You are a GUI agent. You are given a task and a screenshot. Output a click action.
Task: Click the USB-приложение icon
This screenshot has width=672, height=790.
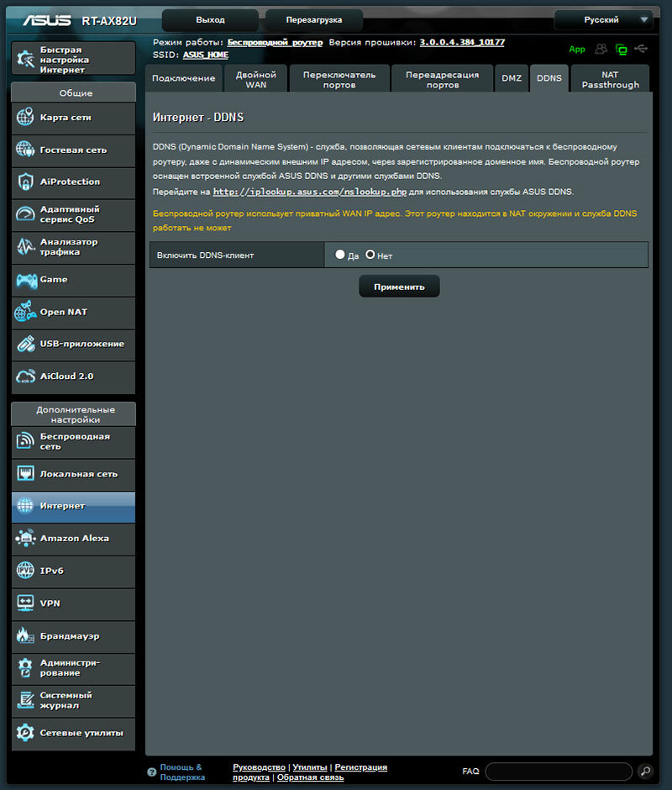coord(25,344)
